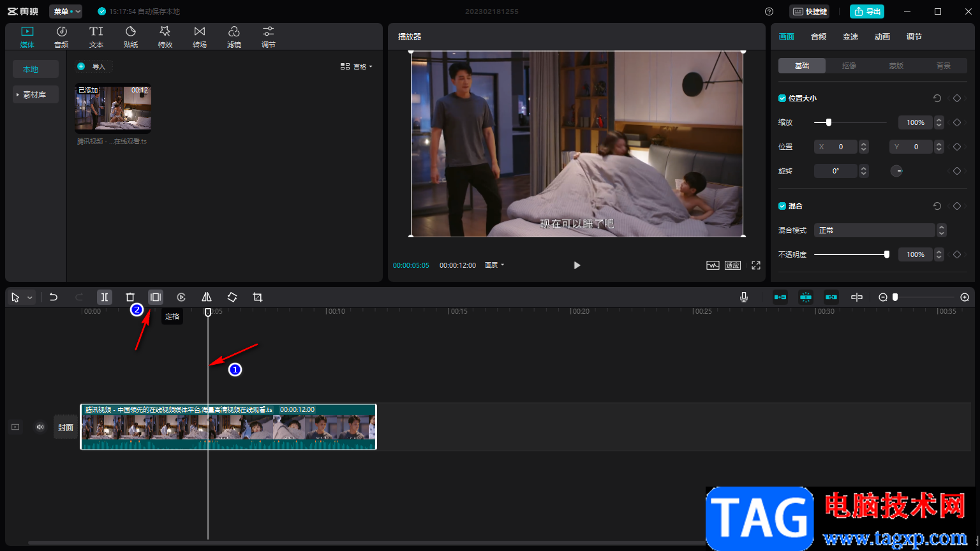Click the freeze frame (定格) tool
Viewport: 980px width, 551px height.
click(x=156, y=297)
